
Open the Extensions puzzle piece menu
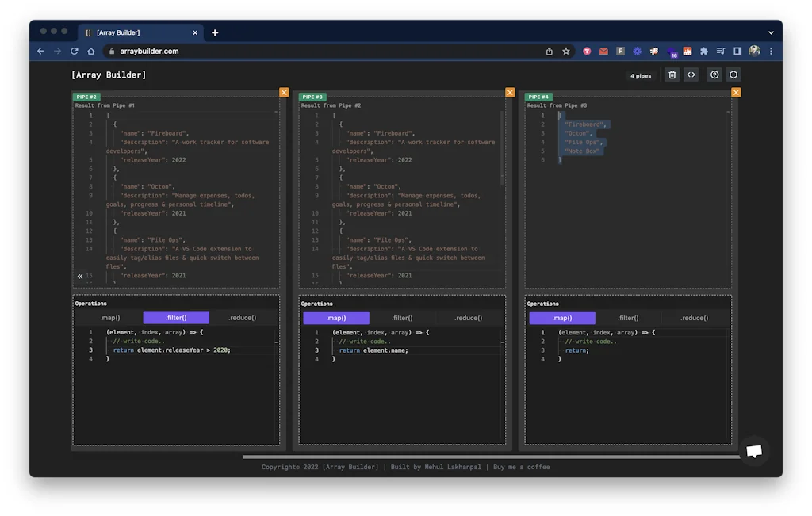[x=704, y=52]
